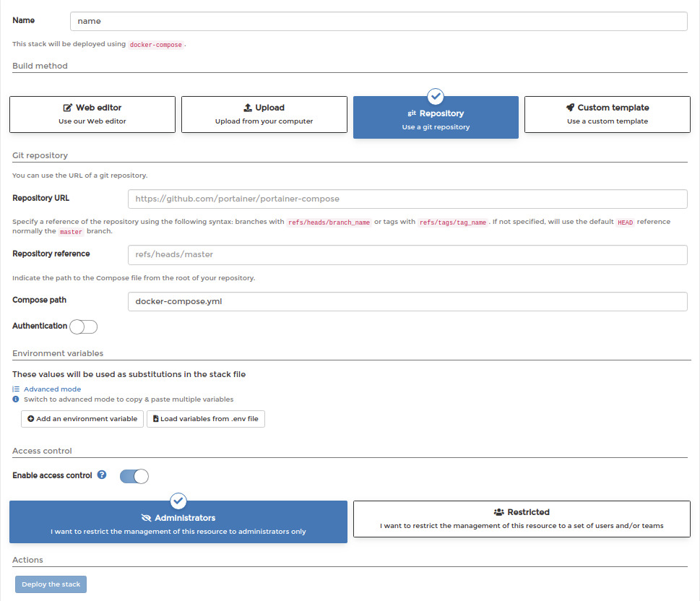
Task: Click the Access control section heading
Action: click(42, 451)
